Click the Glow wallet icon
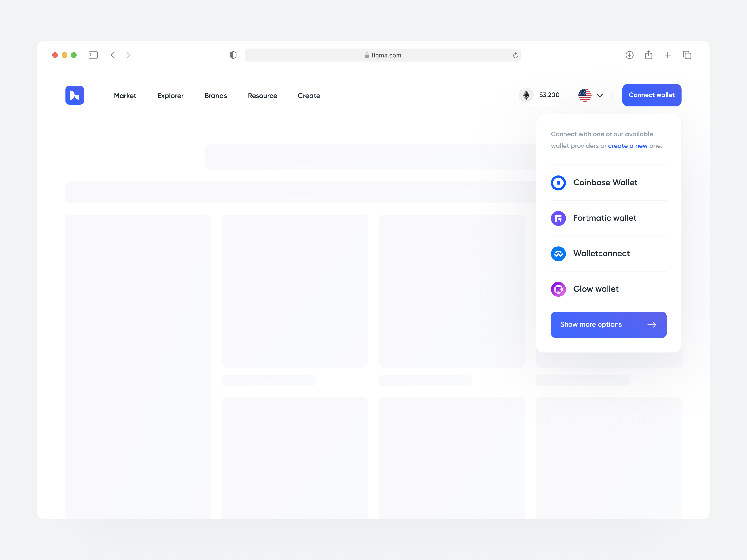The image size is (747, 560). [558, 289]
